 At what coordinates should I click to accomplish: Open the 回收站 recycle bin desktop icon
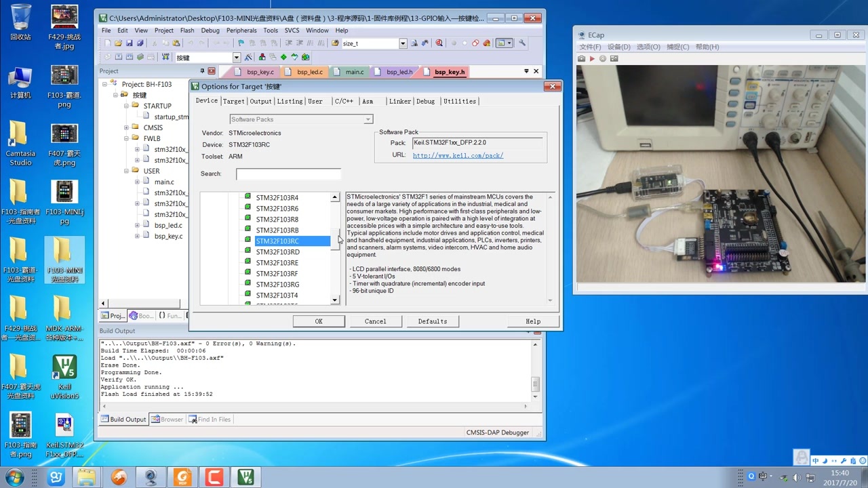(x=20, y=23)
